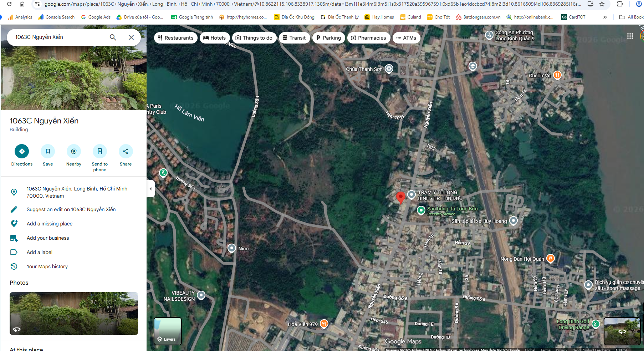644x351 pixels.
Task: Click the red location pin marker
Action: (401, 197)
